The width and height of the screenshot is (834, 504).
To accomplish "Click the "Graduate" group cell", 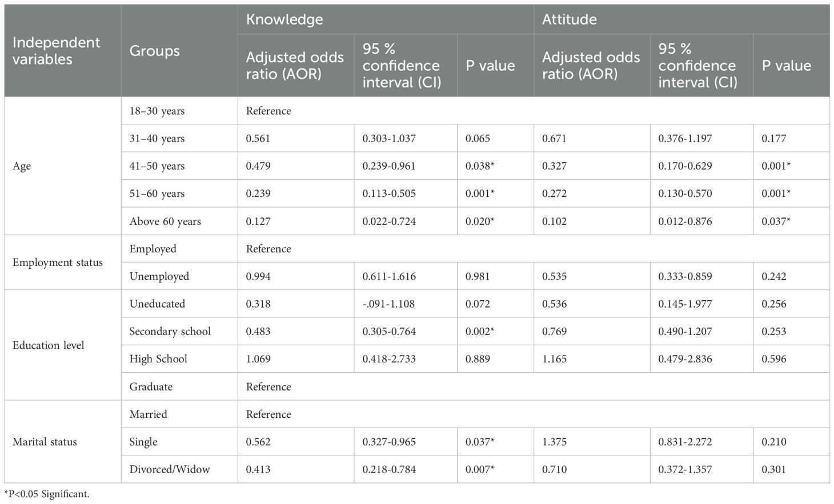I will click(x=151, y=386).
